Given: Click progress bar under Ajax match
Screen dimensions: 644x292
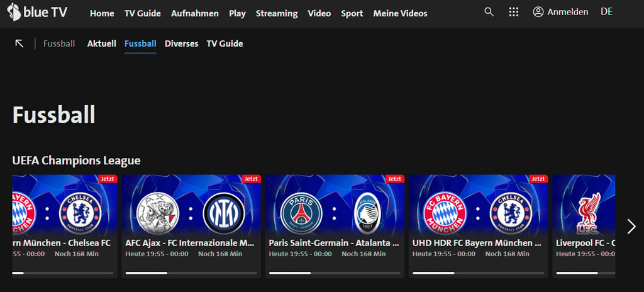Looking at the screenshot, I should [x=191, y=272].
